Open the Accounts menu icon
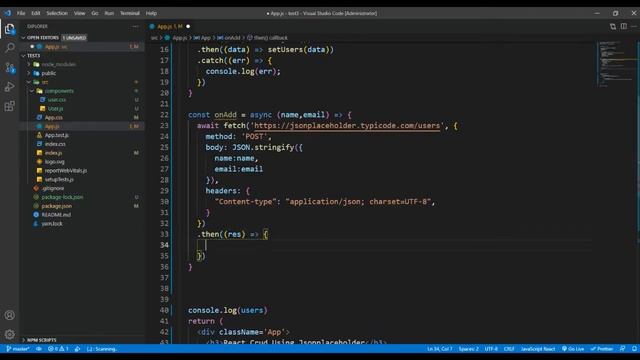640x360 pixels. [9, 315]
